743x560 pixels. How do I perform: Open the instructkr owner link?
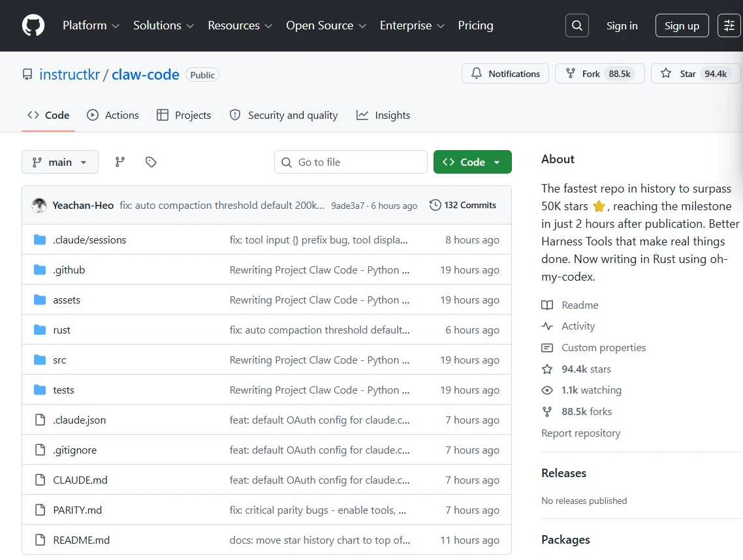tap(69, 74)
